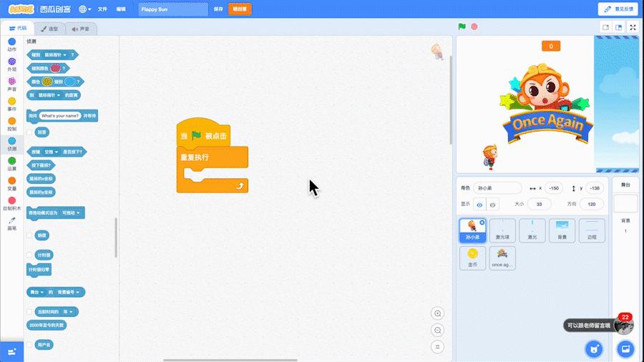Viewport: 644px width, 362px height.
Task: Zoom in the code workspace
Action: pyautogui.click(x=437, y=313)
